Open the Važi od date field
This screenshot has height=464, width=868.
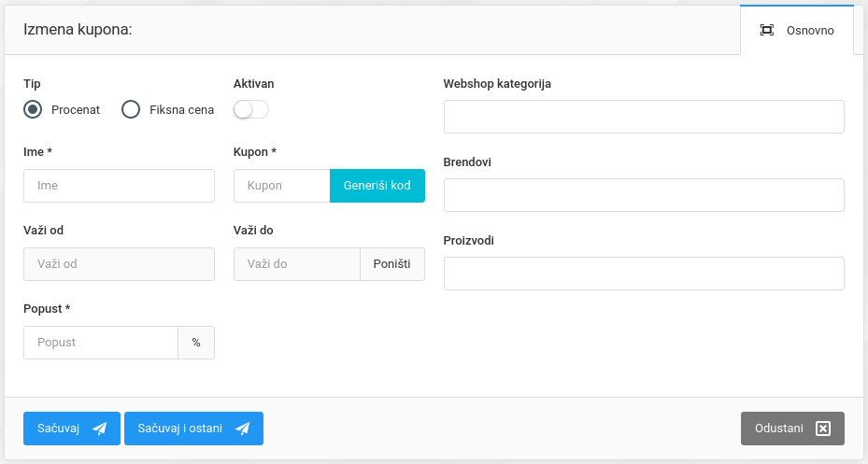coord(119,264)
